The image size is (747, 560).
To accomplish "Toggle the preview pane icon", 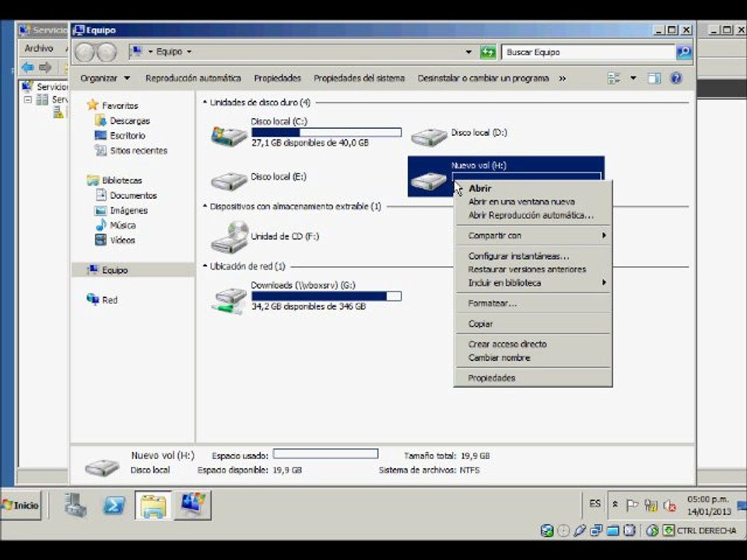I will point(654,78).
